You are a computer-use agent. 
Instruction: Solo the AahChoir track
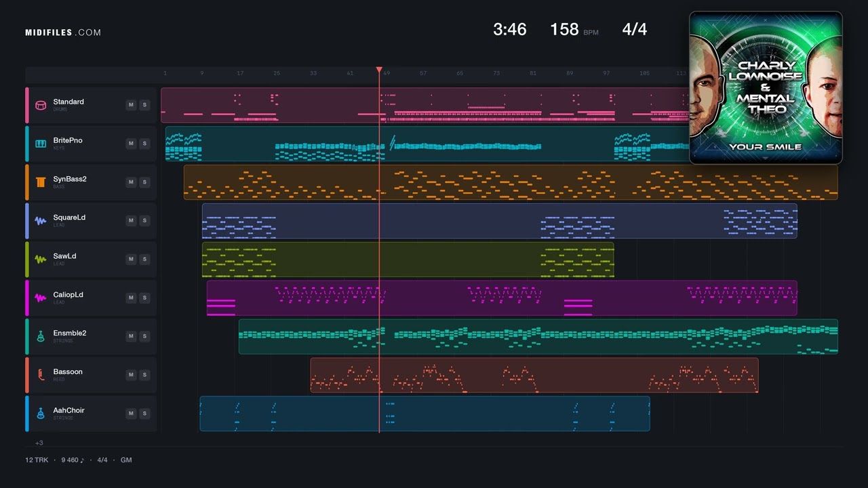(x=144, y=414)
